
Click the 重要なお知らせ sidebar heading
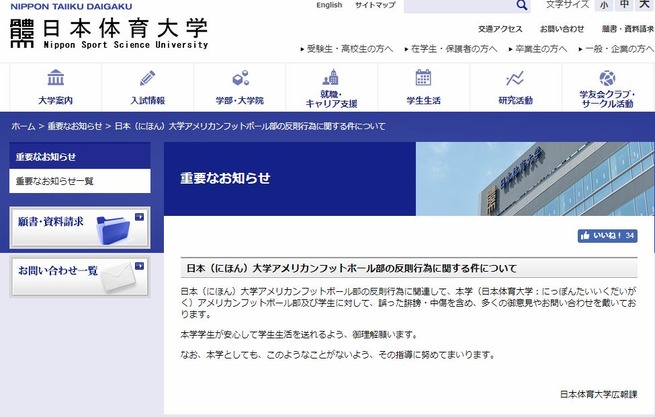[80, 157]
